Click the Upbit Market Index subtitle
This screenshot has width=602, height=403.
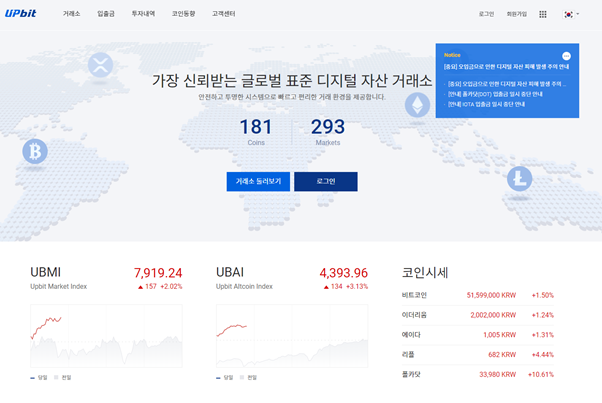point(59,286)
